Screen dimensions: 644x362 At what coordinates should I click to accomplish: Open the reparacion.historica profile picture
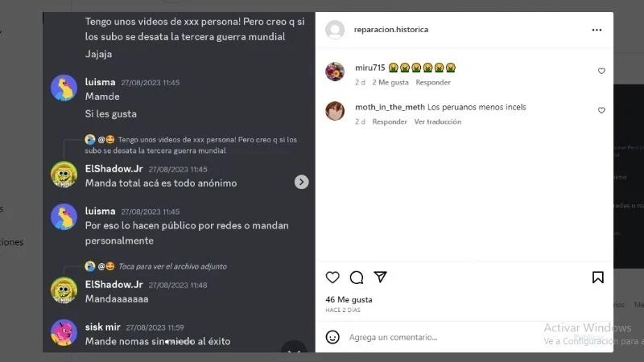(335, 30)
